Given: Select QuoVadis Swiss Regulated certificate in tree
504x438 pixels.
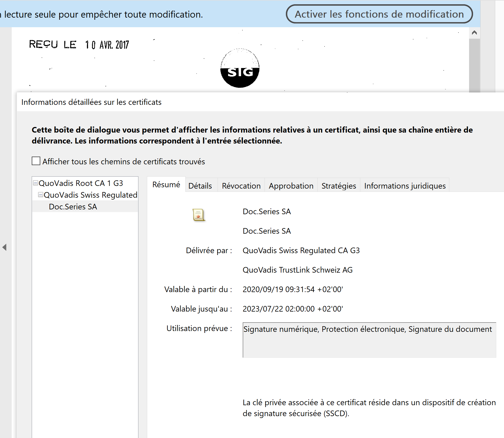Looking at the screenshot, I should tap(90, 195).
